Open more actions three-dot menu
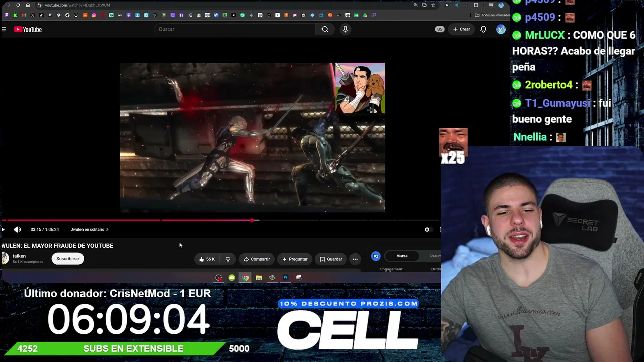Viewport: 644px width, 362px height. [355, 259]
